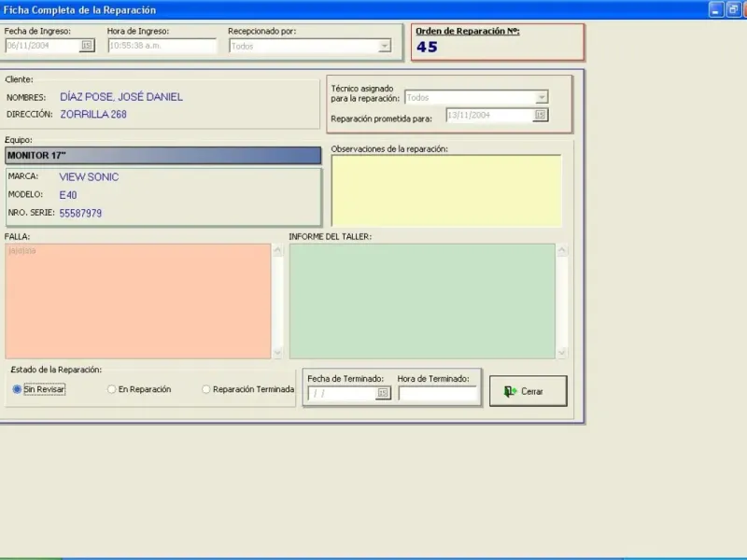
Task: Click INFORME DEL TALLER scrollbar down arrow
Action: pyautogui.click(x=562, y=353)
